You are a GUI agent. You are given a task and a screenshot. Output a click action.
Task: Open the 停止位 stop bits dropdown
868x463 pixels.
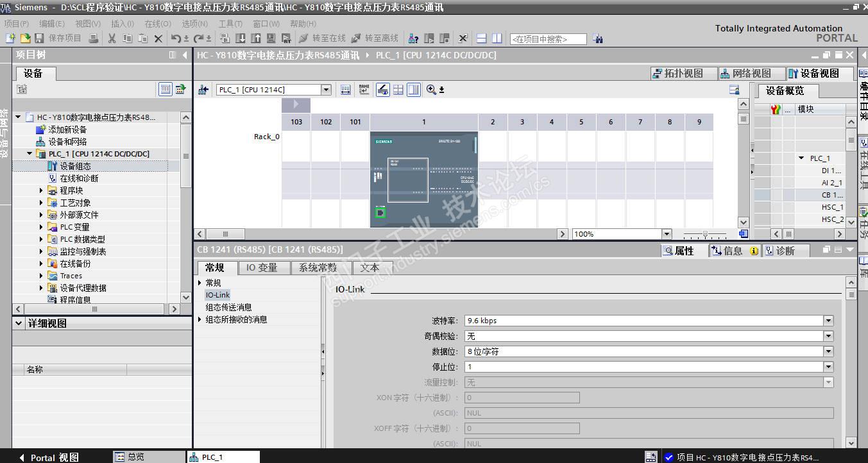828,367
